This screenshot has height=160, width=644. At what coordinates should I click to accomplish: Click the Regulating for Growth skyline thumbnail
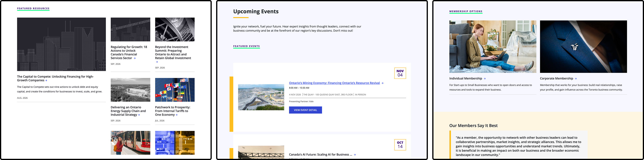pyautogui.click(x=131, y=29)
